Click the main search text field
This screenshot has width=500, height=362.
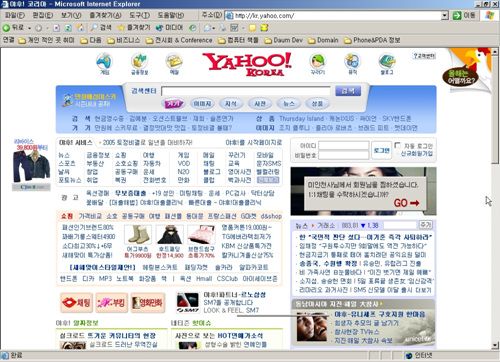(246, 91)
